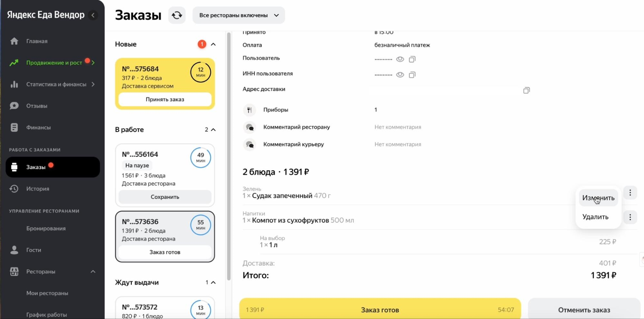The image size is (644, 319).
Task: Open the Все рестораны включены dropdown
Action: tap(238, 15)
